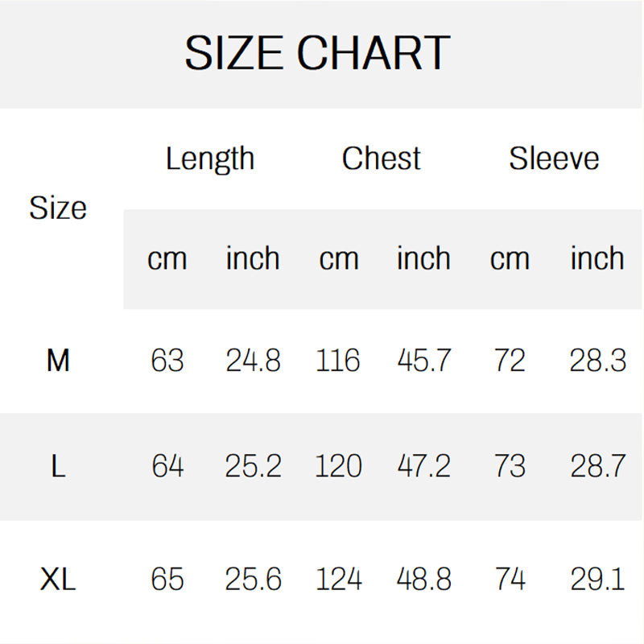Click XL length value 25.6 inch
644x644 pixels.
click(253, 580)
